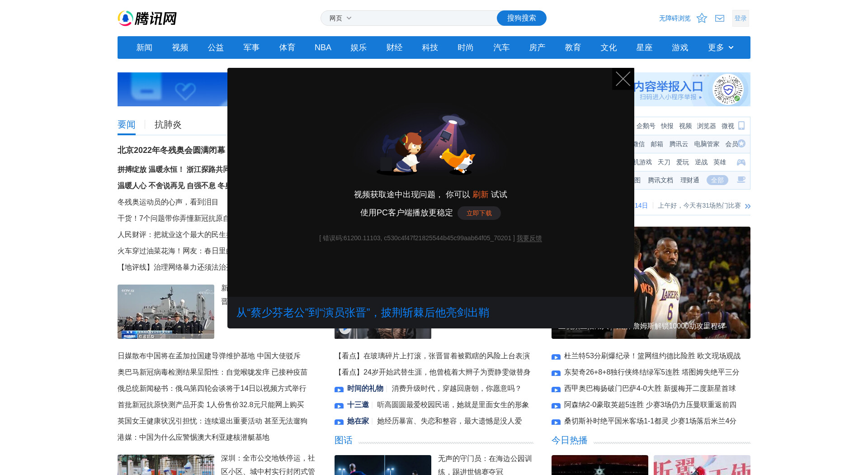The image size is (868, 475).
Task: Click the 登录 login button
Action: point(741,18)
